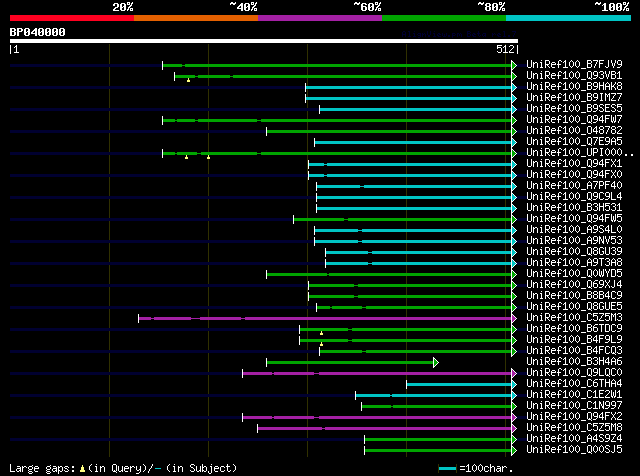Screen dimensions: 640x476
Task: Select the UniRef100_A9T3A8 label
Action: pos(574,262)
